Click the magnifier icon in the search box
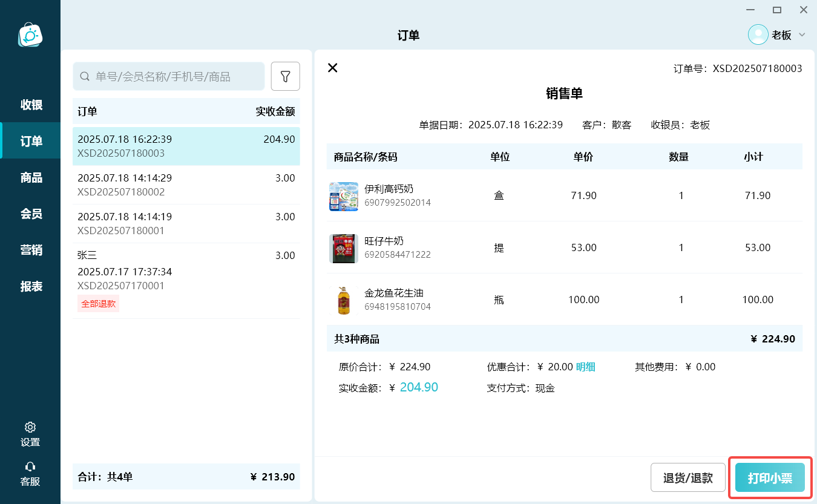Image resolution: width=817 pixels, height=504 pixels. coord(85,77)
